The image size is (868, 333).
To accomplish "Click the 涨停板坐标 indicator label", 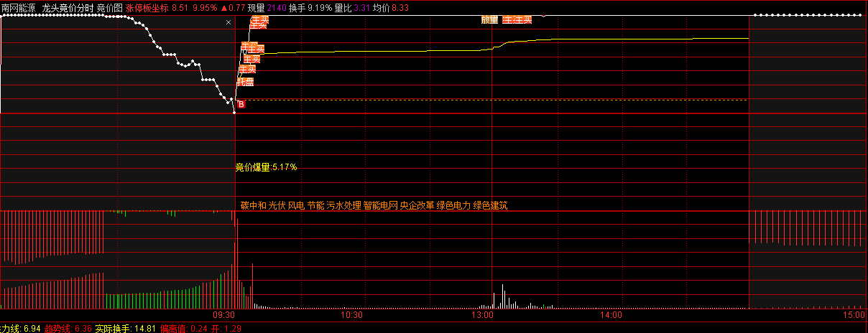I will [147, 8].
